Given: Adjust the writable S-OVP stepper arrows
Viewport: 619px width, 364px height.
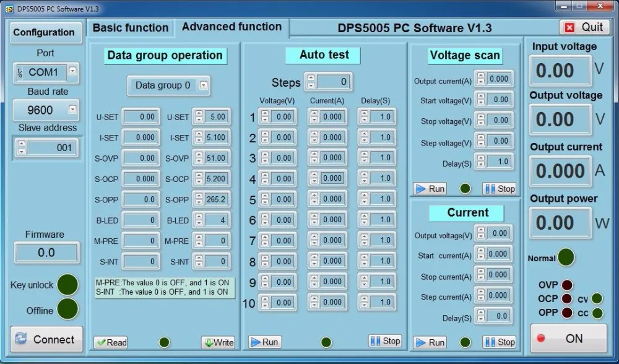Looking at the screenshot, I should coord(199,158).
